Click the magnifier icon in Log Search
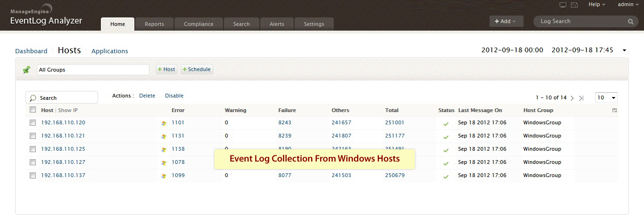This screenshot has width=644, height=219. [x=631, y=22]
